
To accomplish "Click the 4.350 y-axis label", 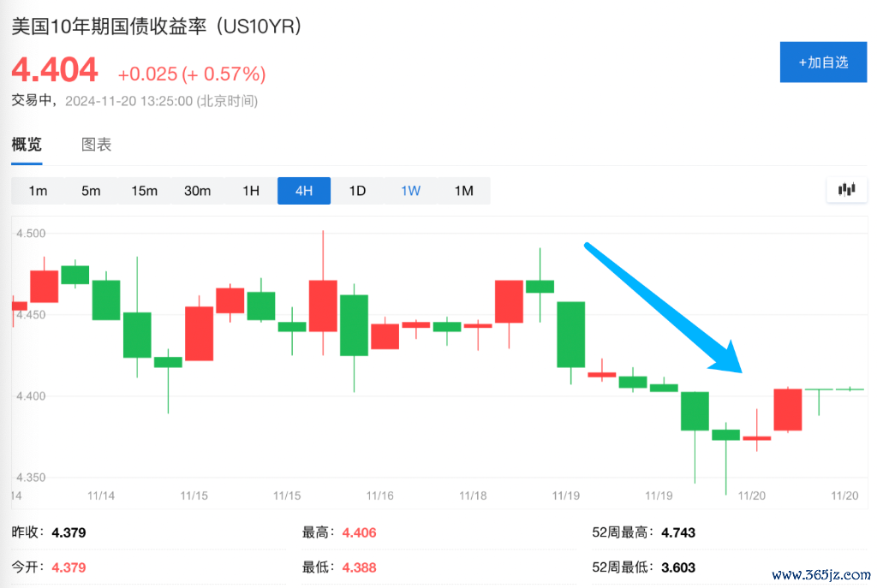I will pos(31,478).
